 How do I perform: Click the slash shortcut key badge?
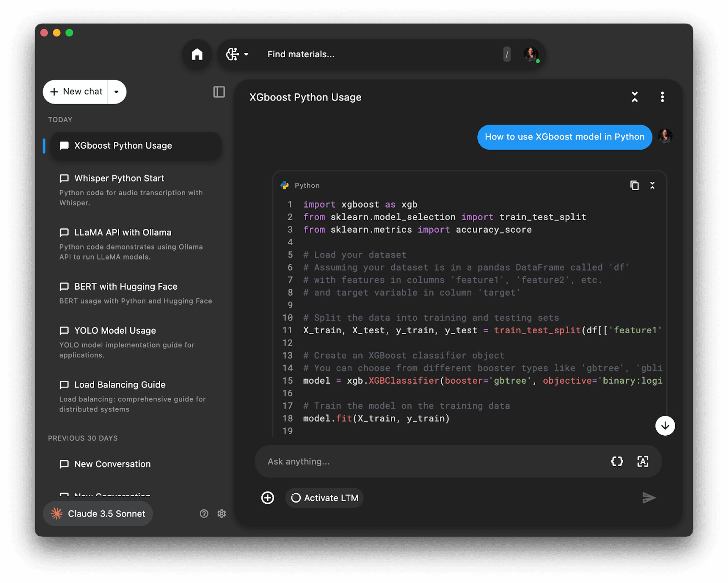[507, 55]
